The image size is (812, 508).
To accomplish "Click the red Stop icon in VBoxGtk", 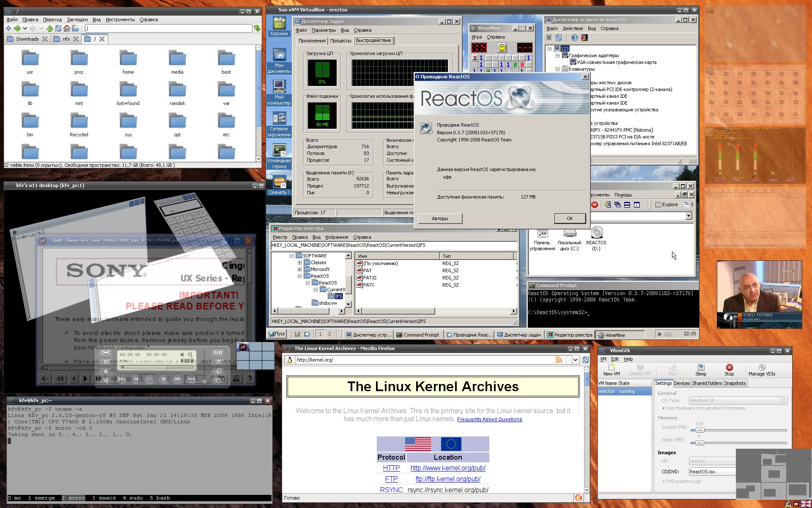I will tap(729, 370).
